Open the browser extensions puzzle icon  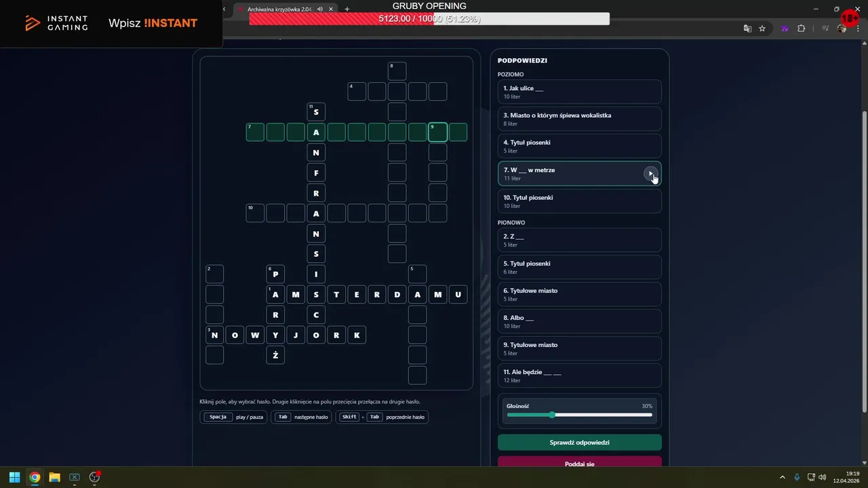click(801, 28)
